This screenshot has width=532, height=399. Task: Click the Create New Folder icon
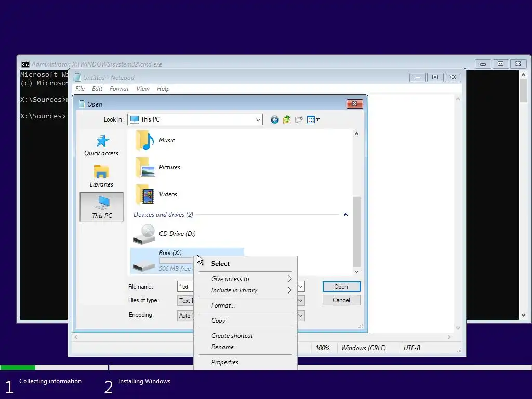coord(299,119)
